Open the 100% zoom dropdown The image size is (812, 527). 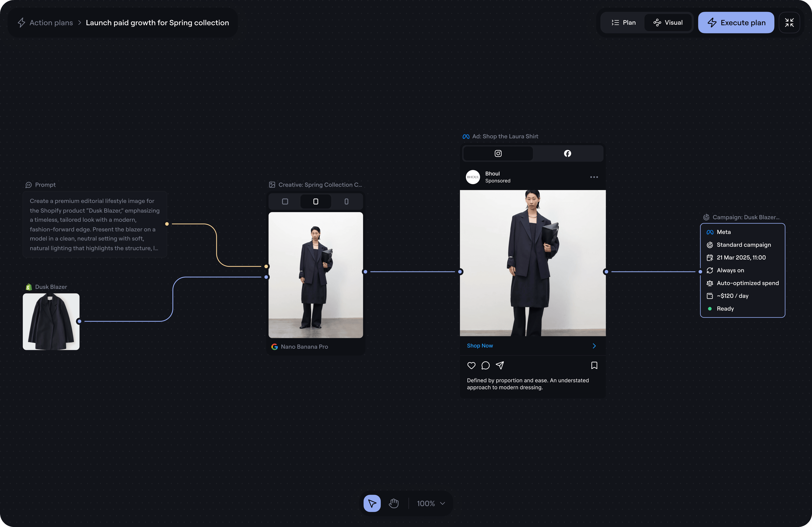coord(431,503)
